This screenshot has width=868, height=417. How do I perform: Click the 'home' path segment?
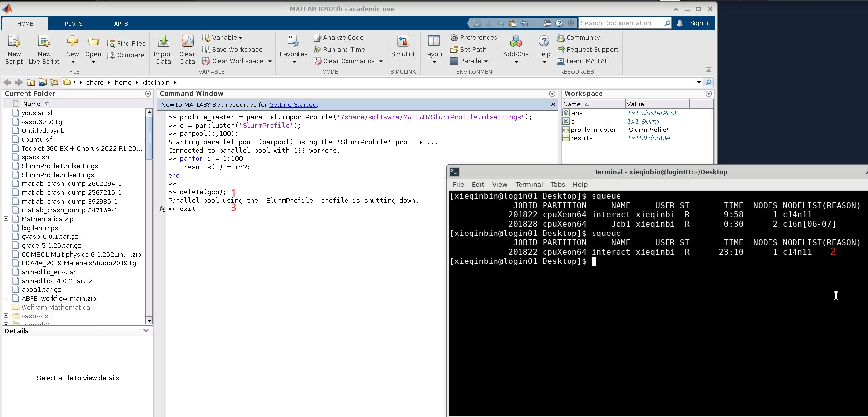(123, 82)
